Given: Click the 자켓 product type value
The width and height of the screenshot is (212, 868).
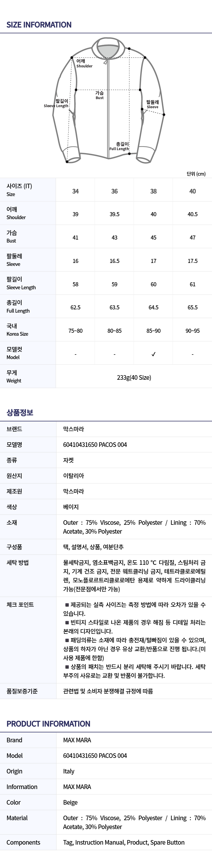Looking at the screenshot, I should [69, 460].
